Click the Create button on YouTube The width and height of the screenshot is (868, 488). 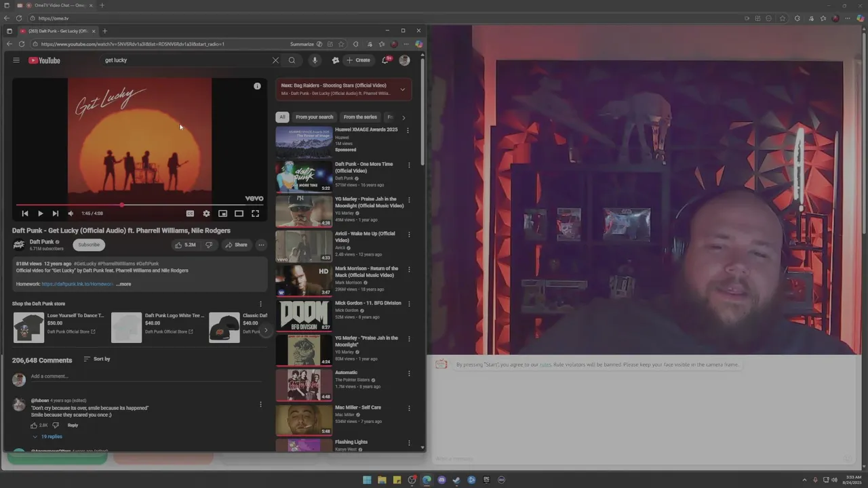coord(358,60)
